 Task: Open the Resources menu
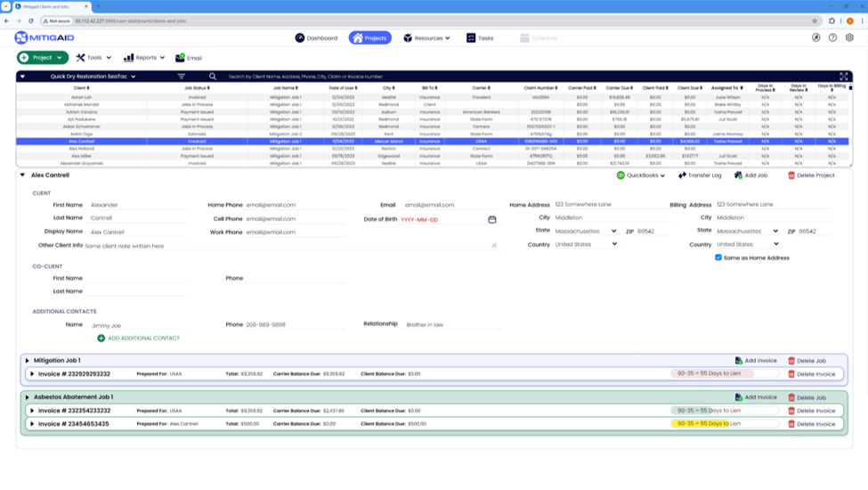(426, 38)
